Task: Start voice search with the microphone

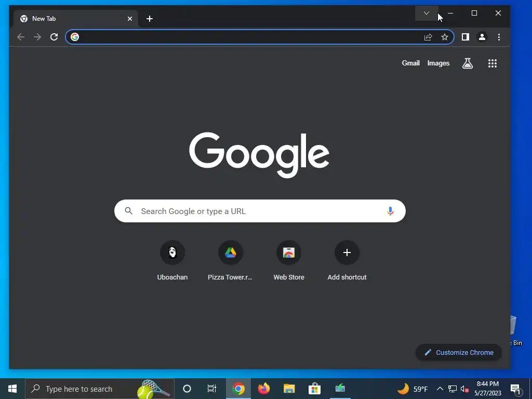Action: tap(390, 211)
